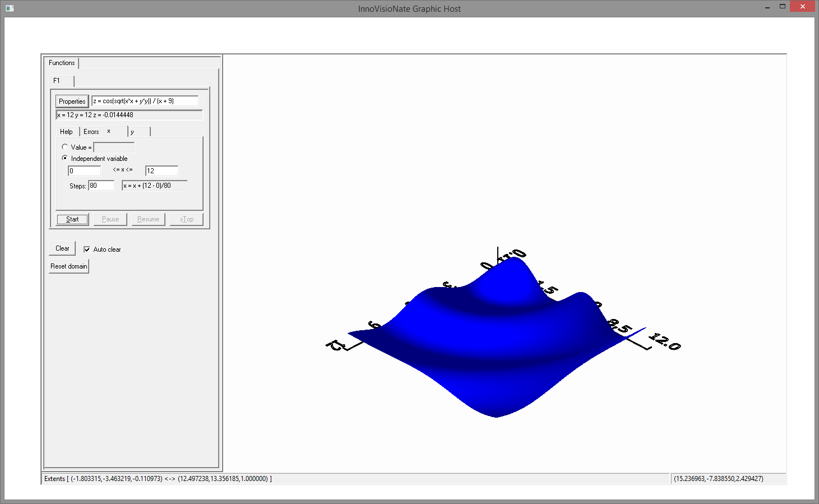
Task: Click the function formula input field
Action: coord(145,101)
